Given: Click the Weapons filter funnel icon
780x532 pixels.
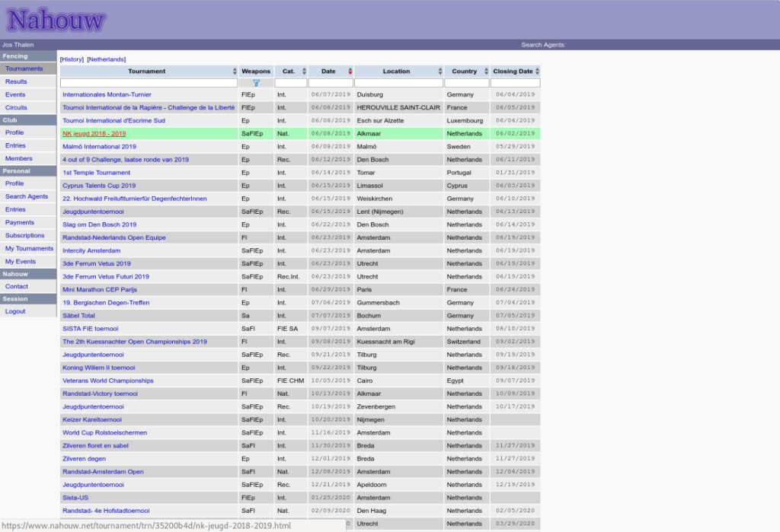Looking at the screenshot, I should tap(256, 83).
